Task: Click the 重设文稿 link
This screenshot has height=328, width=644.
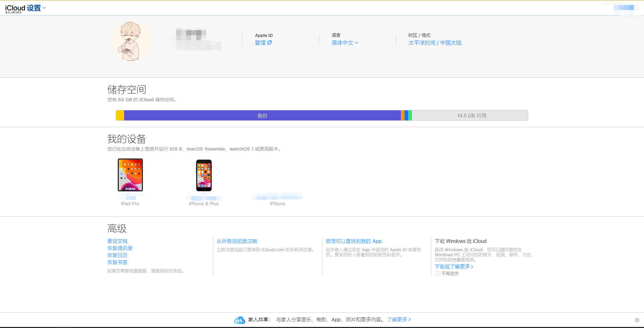Action: point(117,241)
